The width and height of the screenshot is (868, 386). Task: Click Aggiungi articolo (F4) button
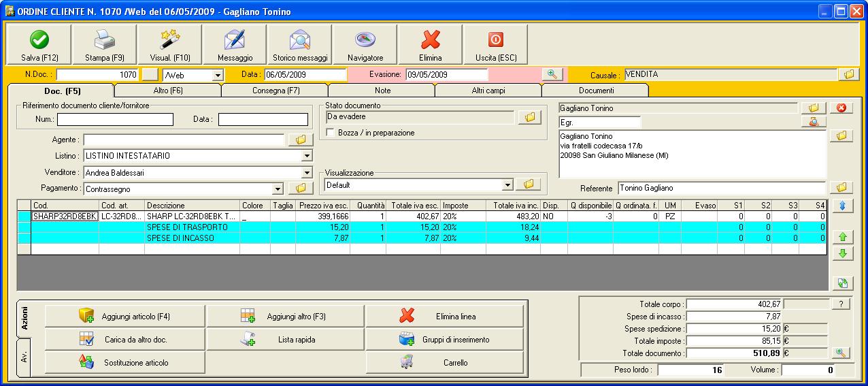pos(125,317)
